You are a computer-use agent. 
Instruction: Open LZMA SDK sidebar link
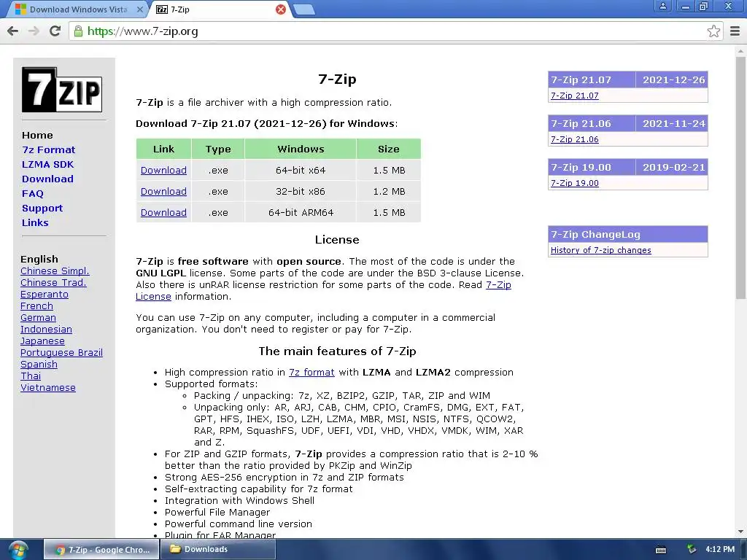[x=47, y=164]
